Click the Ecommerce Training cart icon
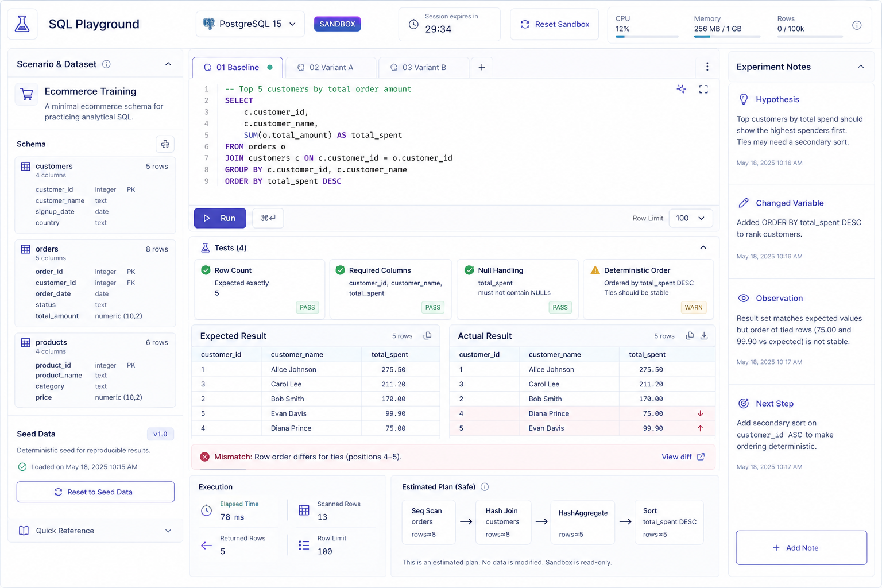This screenshot has width=882, height=588. 26,94
